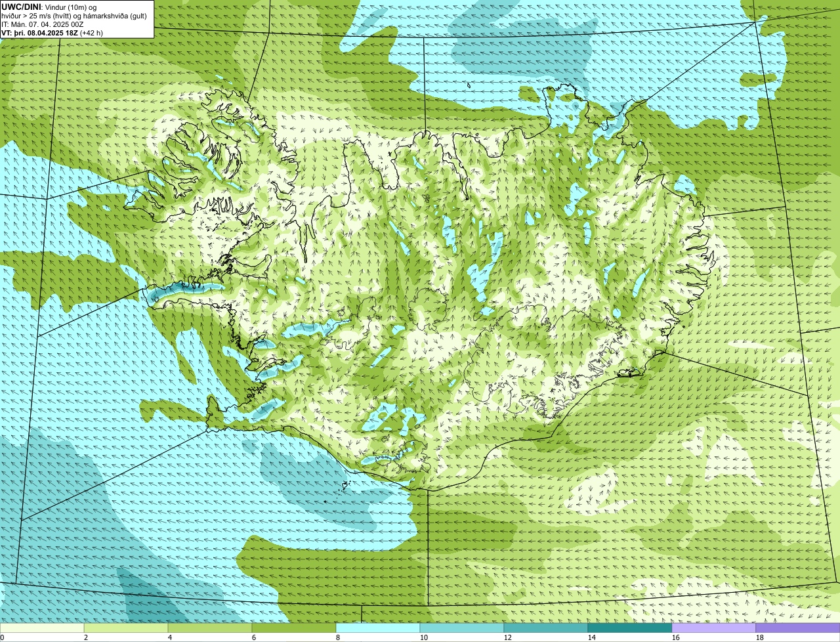
Task: Click the olive green 6–8 m/s legend swatch
Action: (x=294, y=628)
